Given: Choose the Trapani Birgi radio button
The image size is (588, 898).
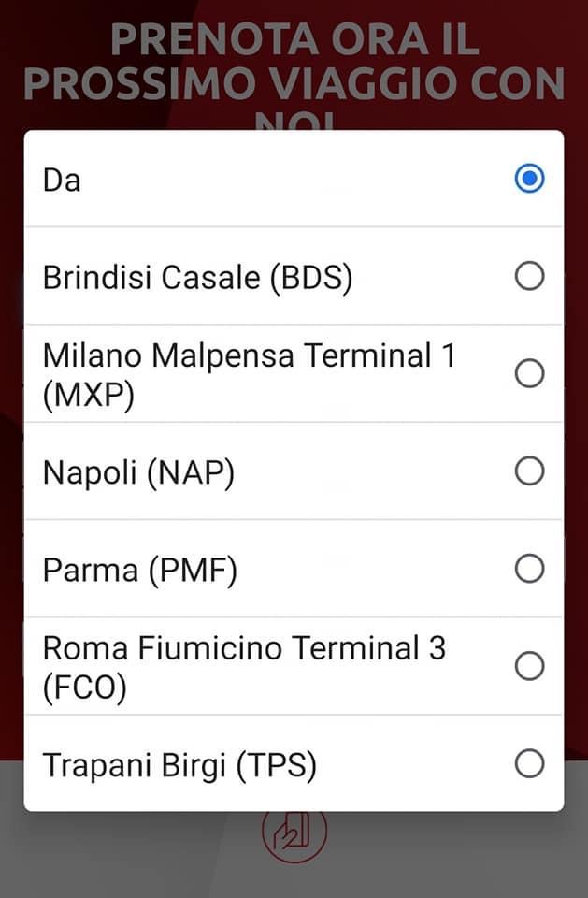Looking at the screenshot, I should point(529,764).
